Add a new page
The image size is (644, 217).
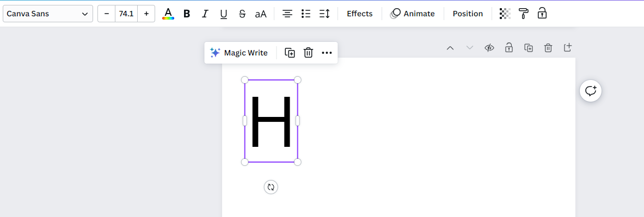coord(568,48)
